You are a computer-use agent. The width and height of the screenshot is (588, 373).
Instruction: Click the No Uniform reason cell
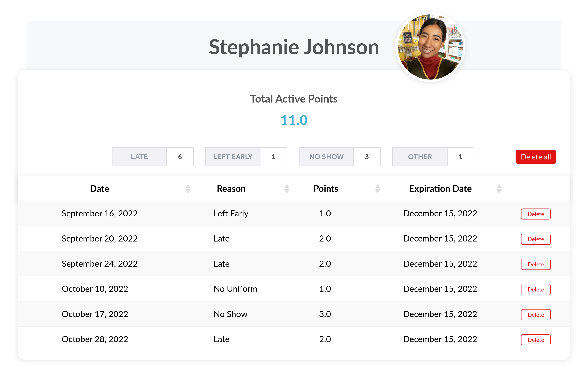coord(235,289)
